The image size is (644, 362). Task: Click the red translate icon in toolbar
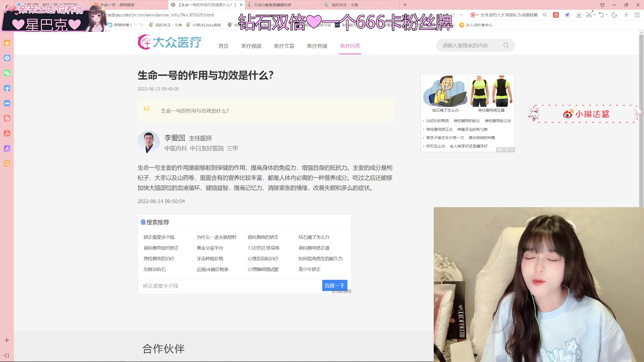(x=556, y=15)
